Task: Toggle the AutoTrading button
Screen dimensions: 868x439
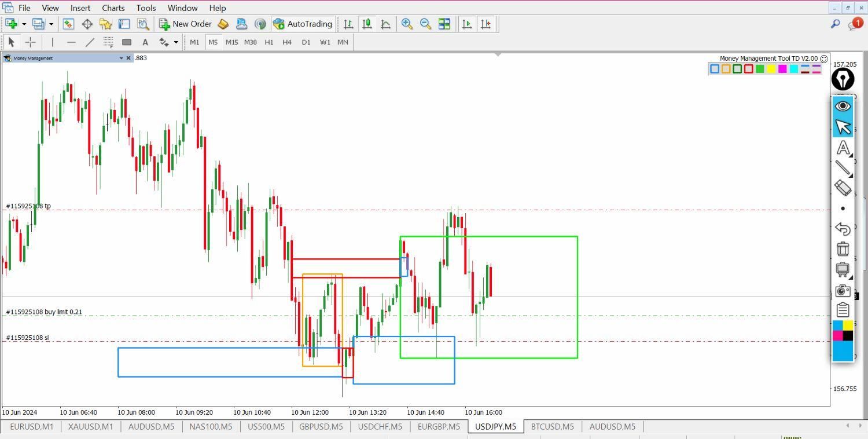Action: pyautogui.click(x=303, y=24)
